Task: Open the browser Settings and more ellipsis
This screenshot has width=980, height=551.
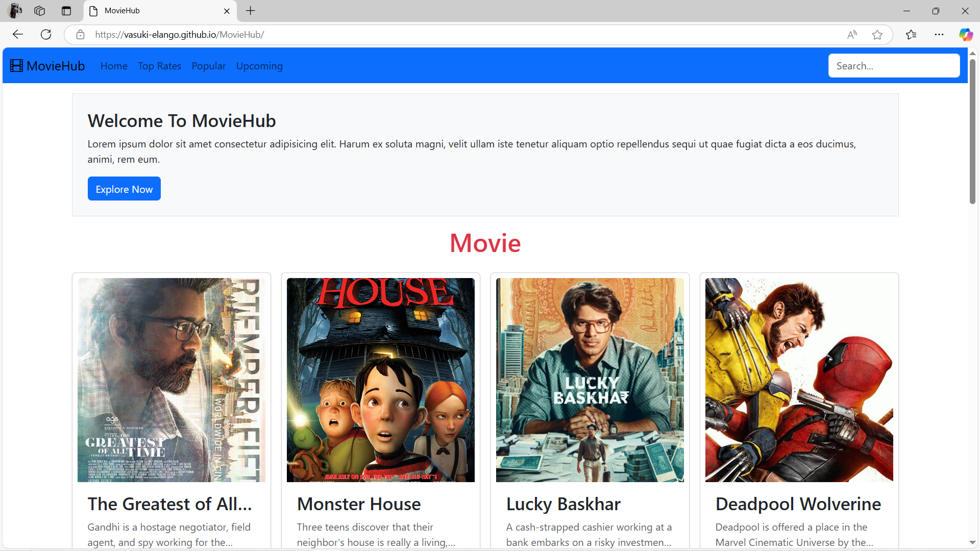Action: click(x=939, y=35)
